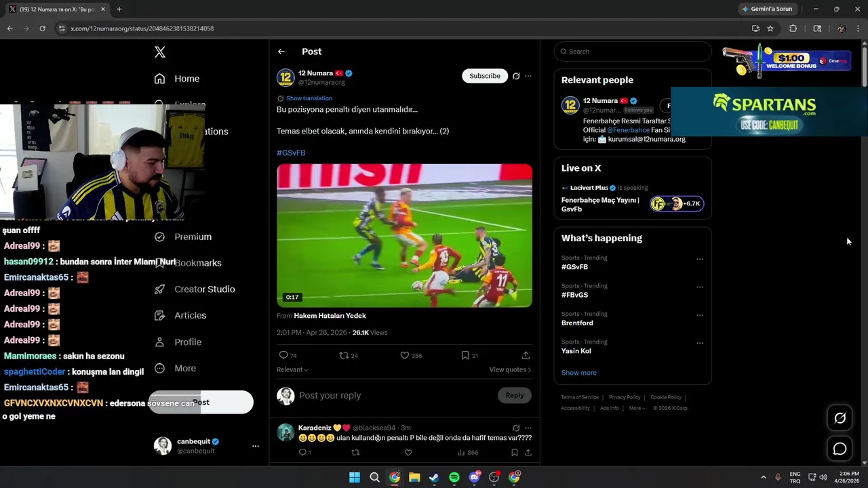Click the Grok icon beside Subscribe
Viewport: 868px width, 488px height.
(516, 76)
